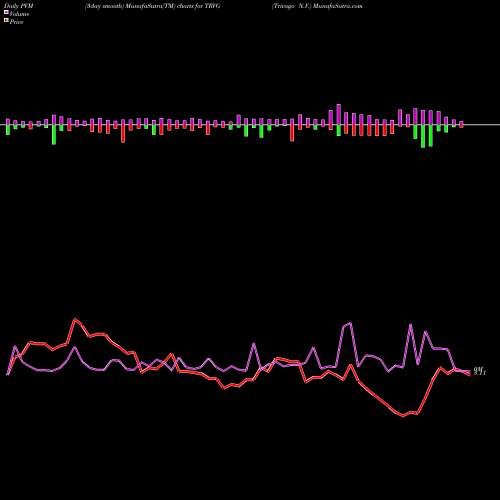500x500 pixels.
Task: Click the red-green Price legend swatch
Action: 6,20
